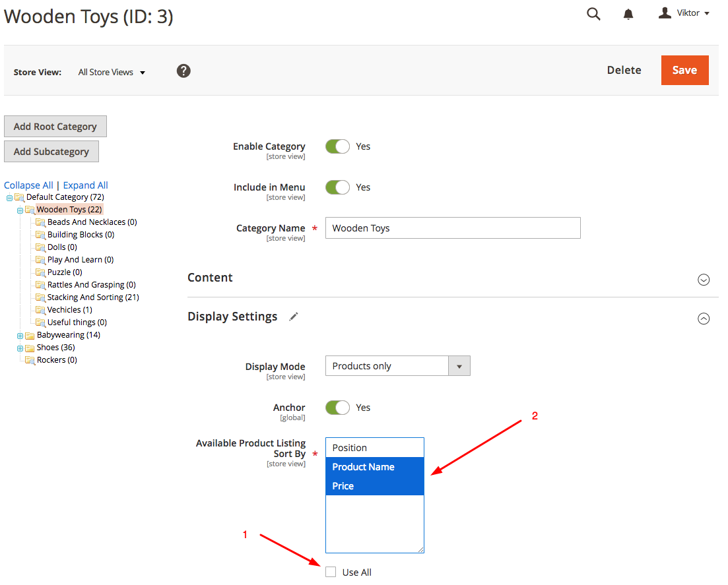Open the Display Mode dropdown
Viewport: 728px width, 585px height.
pos(397,366)
